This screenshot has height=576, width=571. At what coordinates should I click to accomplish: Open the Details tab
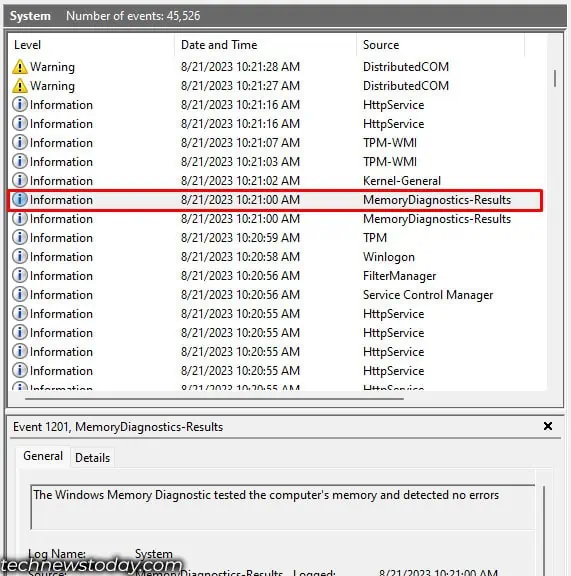(x=93, y=458)
